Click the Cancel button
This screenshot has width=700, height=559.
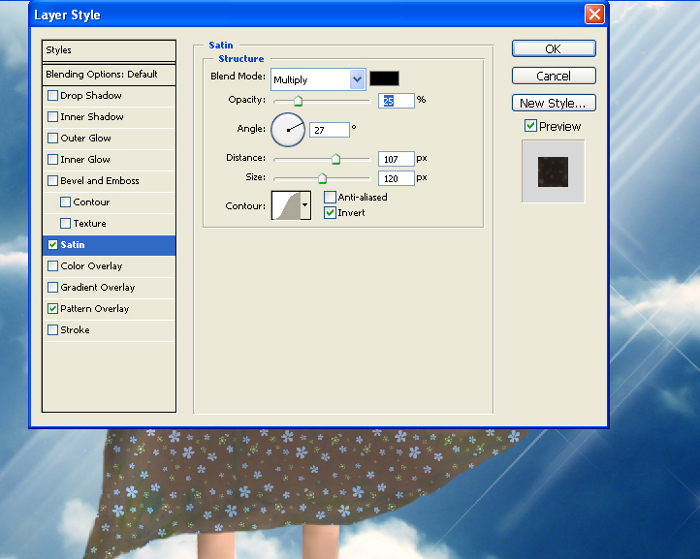[553, 76]
